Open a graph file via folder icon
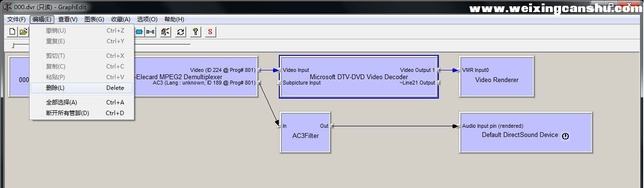 click(x=23, y=32)
